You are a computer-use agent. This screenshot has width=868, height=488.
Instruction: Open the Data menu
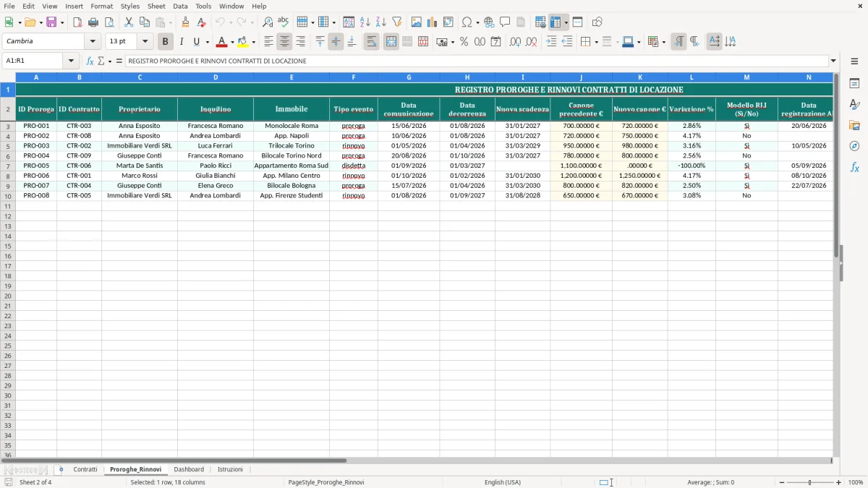[181, 6]
